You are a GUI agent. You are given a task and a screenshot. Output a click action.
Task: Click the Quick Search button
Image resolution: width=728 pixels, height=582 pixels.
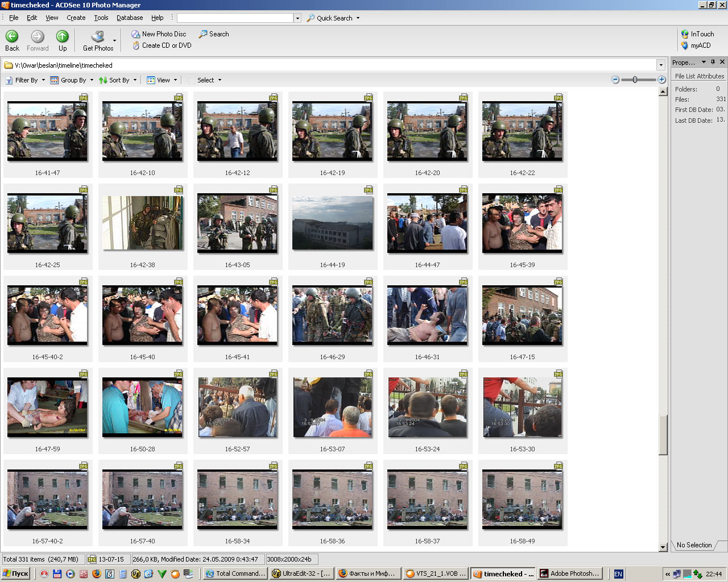coord(330,18)
